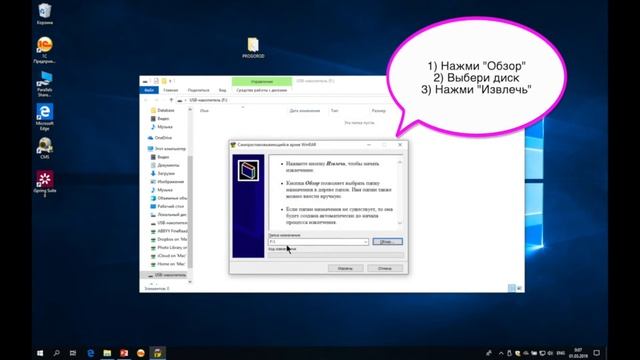640x360 pixels.
Task: Open the notification center icon
Action: (x=597, y=353)
